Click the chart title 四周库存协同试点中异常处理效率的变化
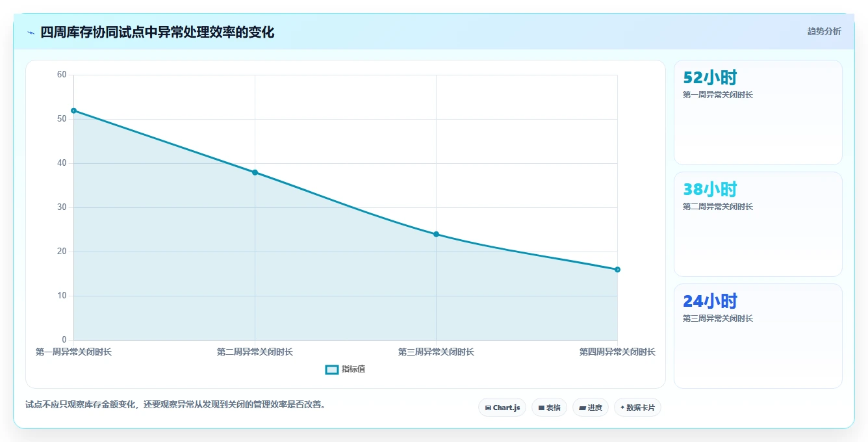 click(157, 32)
